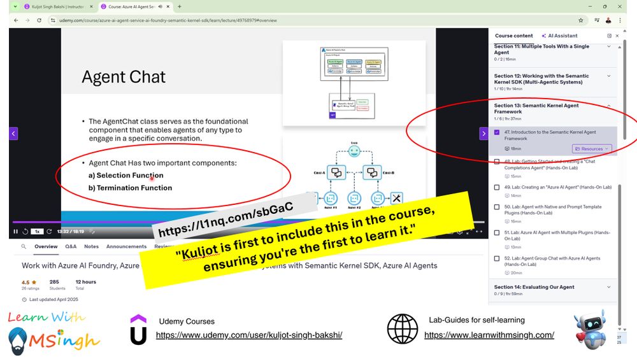Click the skip forward icon
The height and width of the screenshot is (364, 637).
[49, 231]
